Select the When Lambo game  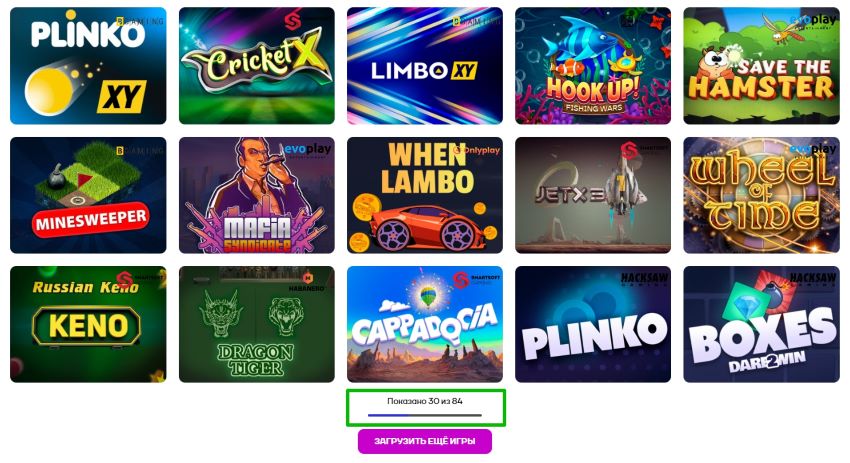(425, 195)
